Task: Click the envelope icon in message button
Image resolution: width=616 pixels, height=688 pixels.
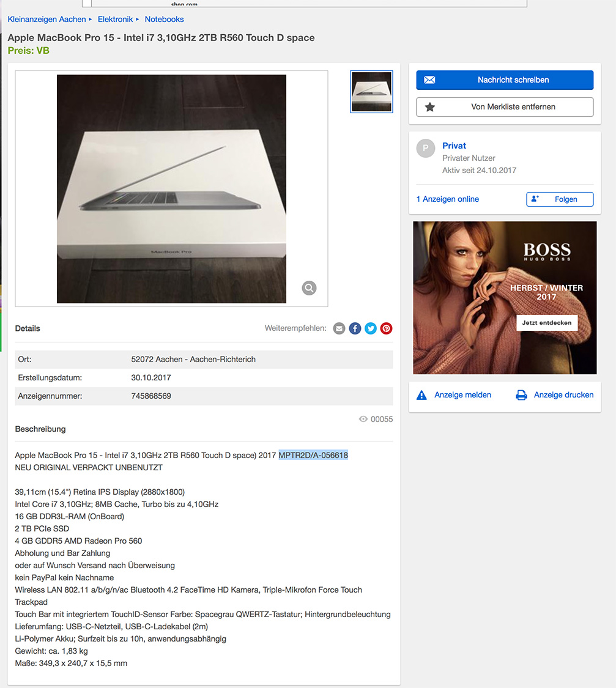Action: (429, 80)
